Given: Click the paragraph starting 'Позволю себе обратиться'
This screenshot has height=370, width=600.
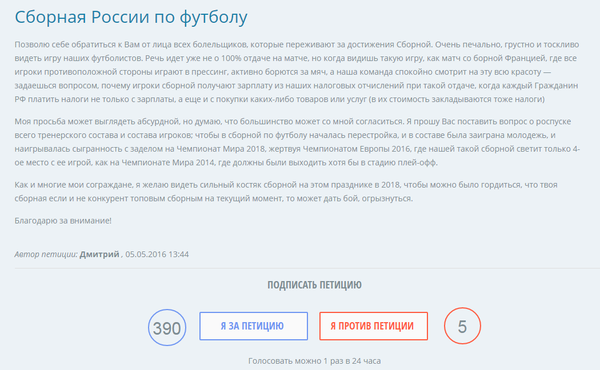Looking at the screenshot, I should point(297,72).
